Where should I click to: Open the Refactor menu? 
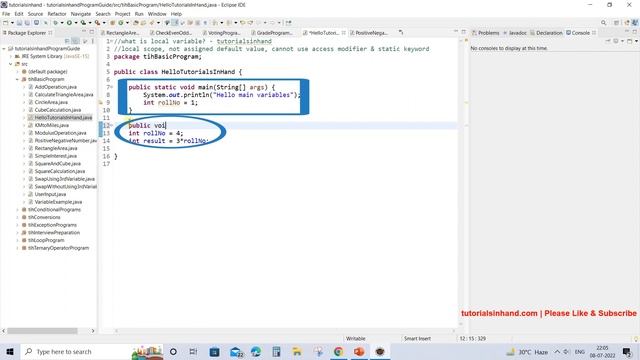click(57, 13)
